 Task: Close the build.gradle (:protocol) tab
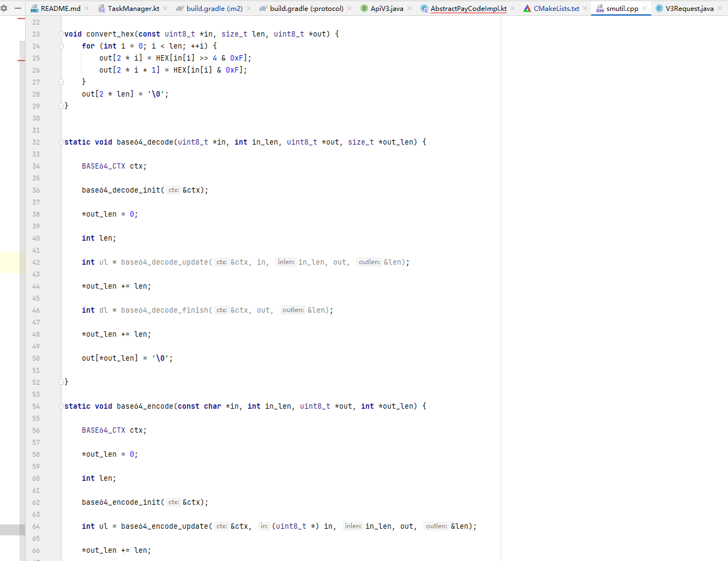(x=350, y=8)
